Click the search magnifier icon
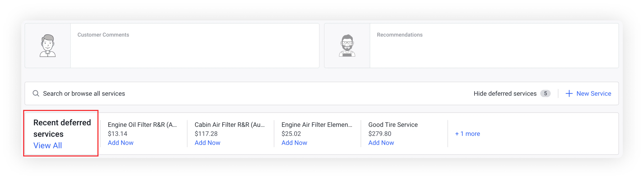 coord(36,93)
